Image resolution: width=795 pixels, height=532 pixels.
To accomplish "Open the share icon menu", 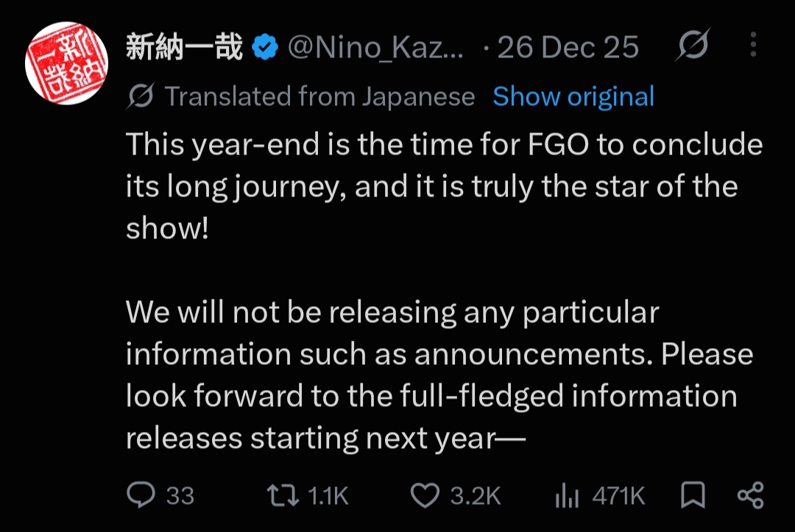I will (x=750, y=495).
